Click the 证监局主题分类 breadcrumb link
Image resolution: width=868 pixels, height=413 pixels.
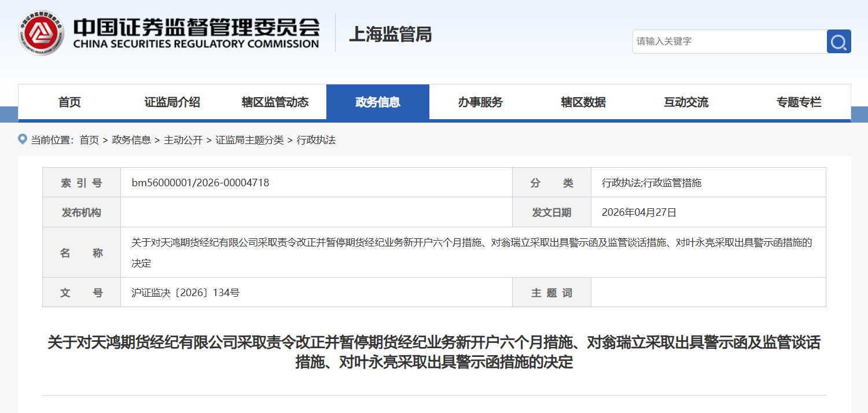pyautogui.click(x=249, y=140)
